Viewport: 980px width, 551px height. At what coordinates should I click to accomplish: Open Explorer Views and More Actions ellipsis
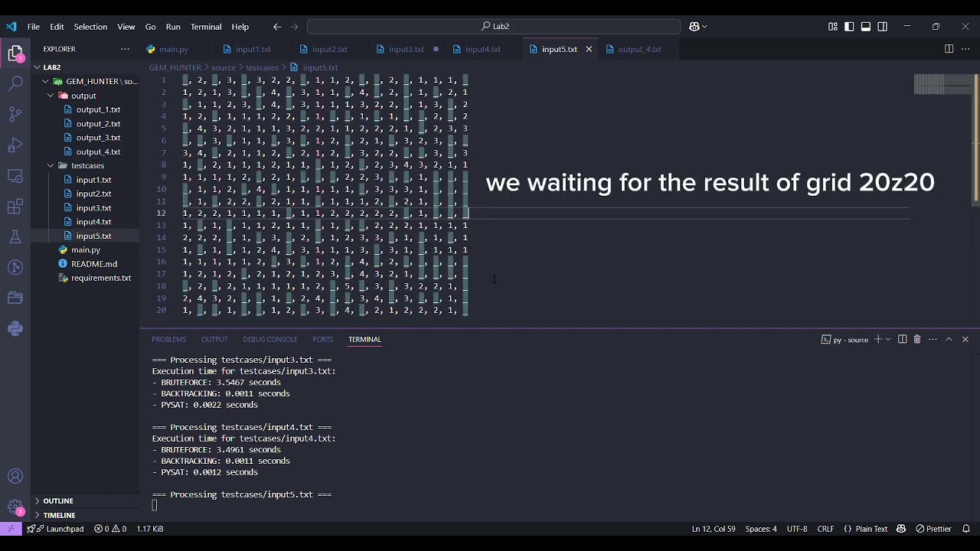tap(125, 49)
